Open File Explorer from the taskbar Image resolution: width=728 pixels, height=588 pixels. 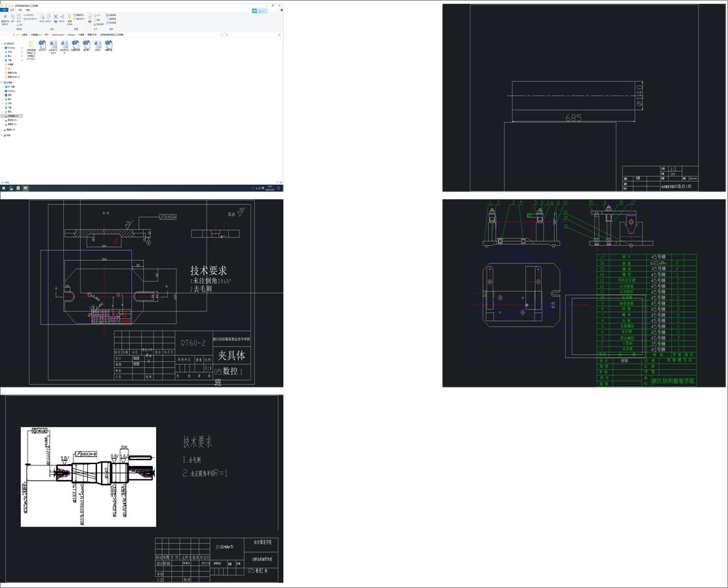(26, 188)
